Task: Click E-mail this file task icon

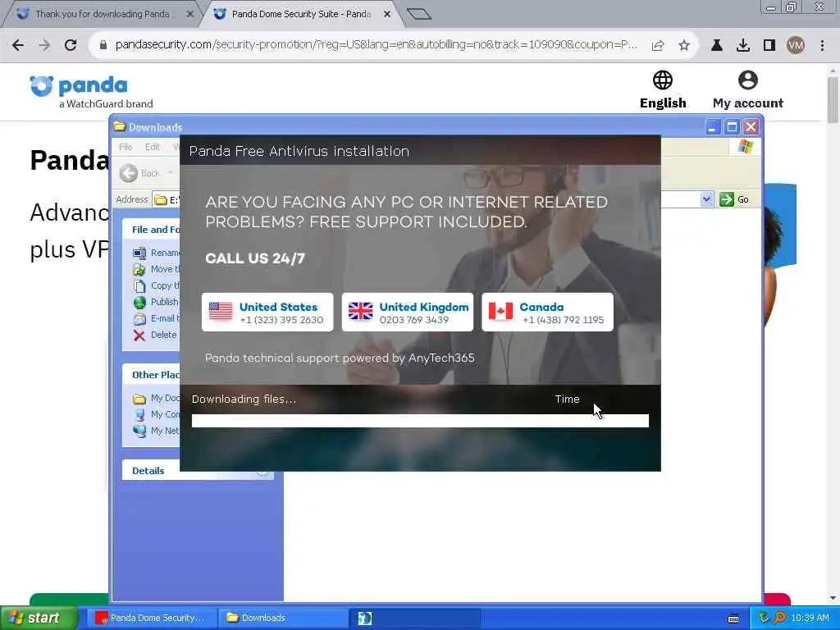Action: pos(139,319)
